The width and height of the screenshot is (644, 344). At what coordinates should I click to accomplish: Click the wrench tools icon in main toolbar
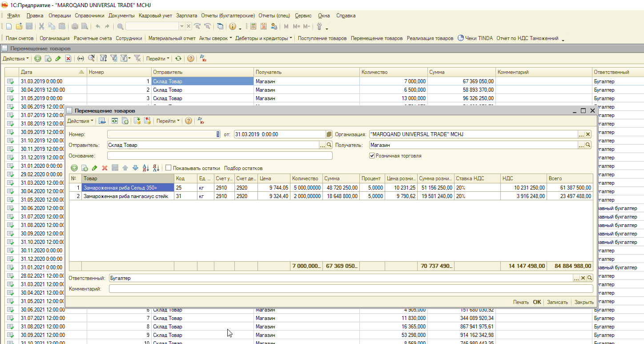click(319, 26)
